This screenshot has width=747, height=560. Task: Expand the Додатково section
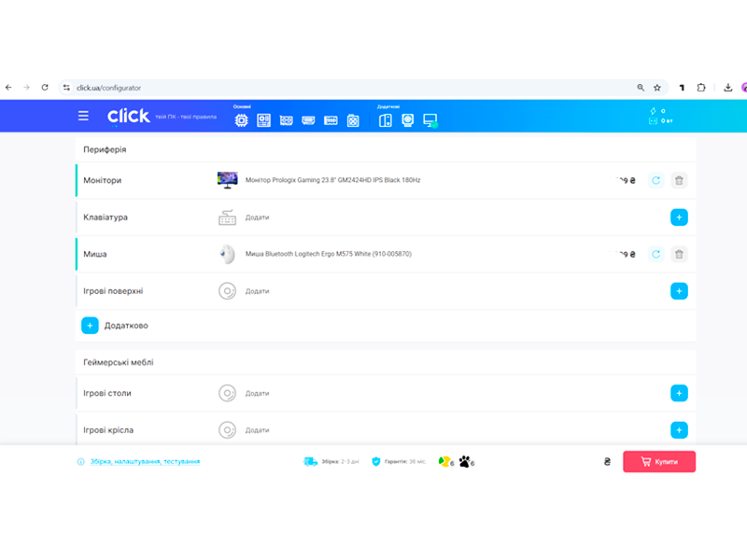90,326
